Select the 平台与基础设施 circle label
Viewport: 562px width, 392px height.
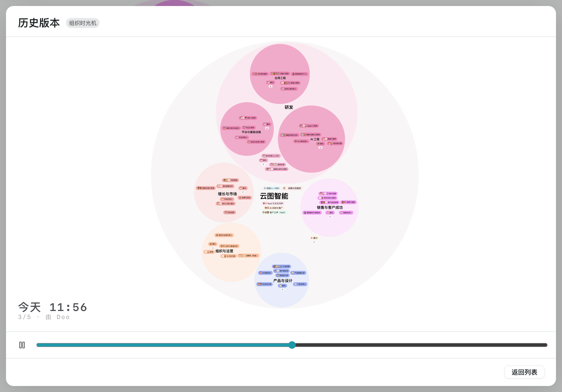pos(251,132)
